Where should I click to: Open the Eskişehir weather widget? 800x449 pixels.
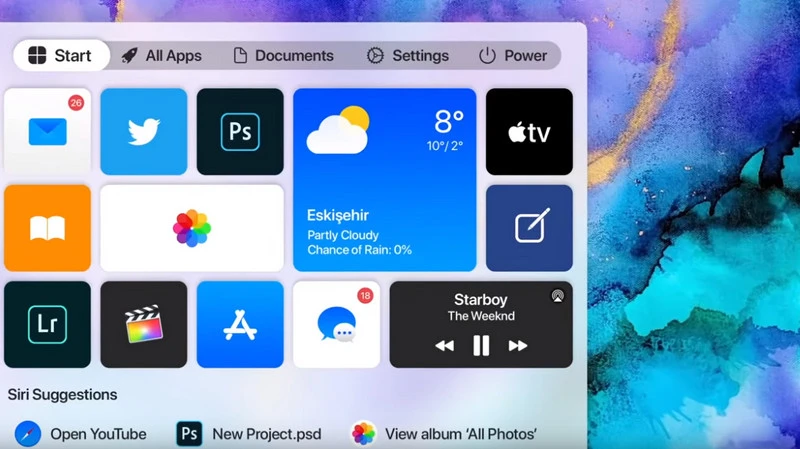[x=385, y=180]
